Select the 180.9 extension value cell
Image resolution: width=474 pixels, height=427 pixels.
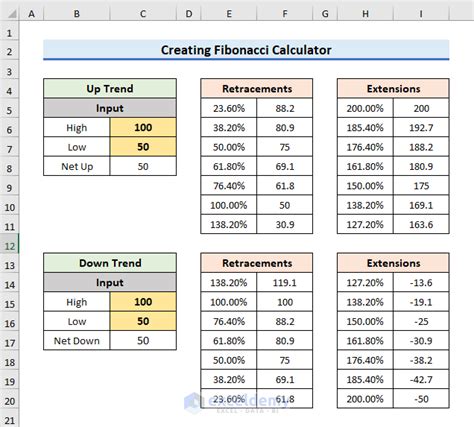tap(421, 166)
